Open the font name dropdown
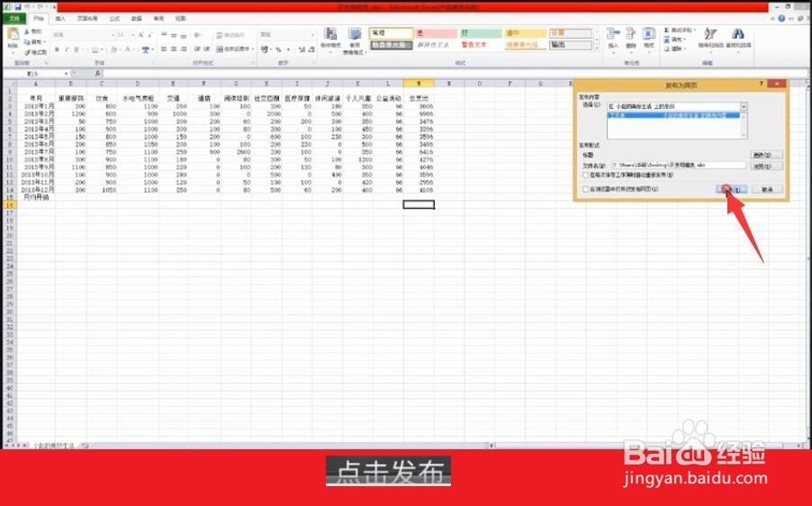 click(113, 35)
